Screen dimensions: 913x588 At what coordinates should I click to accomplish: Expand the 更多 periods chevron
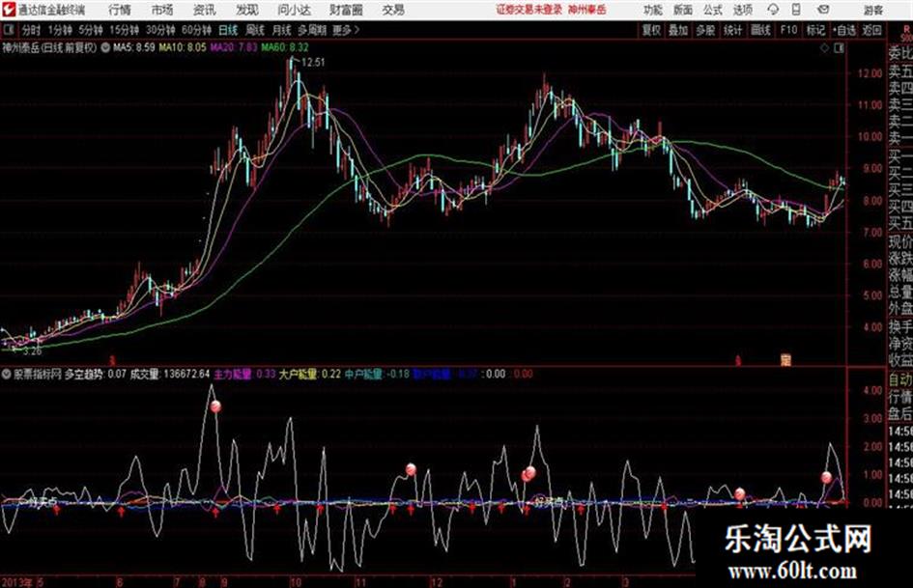346,30
